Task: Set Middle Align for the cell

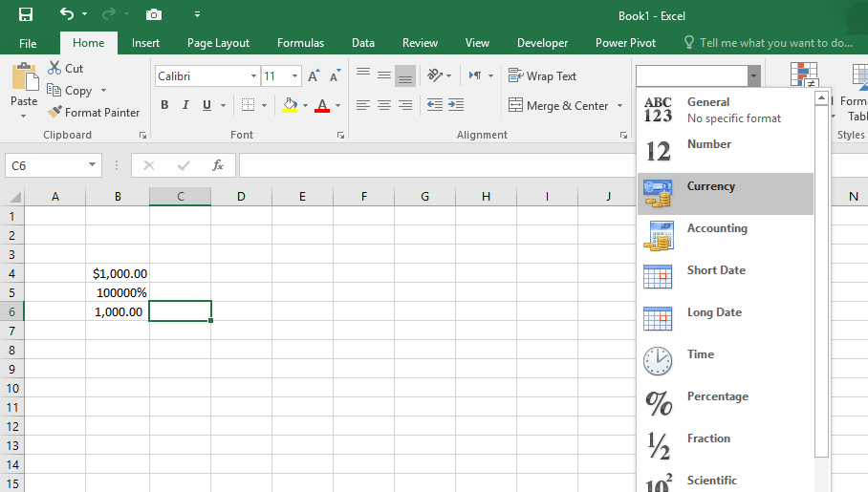Action: coord(384,75)
